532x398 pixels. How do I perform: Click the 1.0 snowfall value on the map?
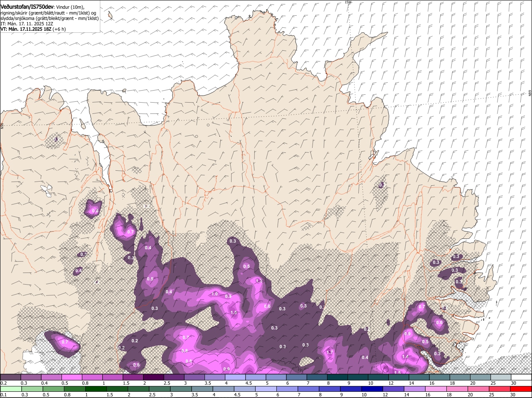(214, 294)
